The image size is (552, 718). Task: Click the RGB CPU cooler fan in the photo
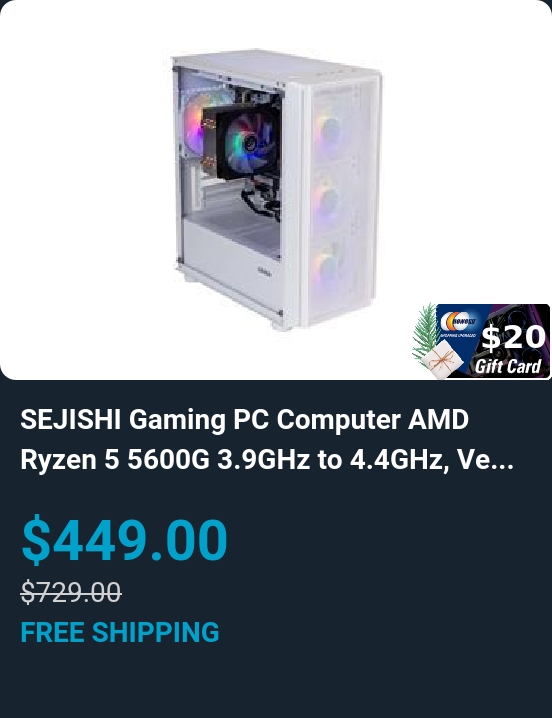click(x=248, y=144)
